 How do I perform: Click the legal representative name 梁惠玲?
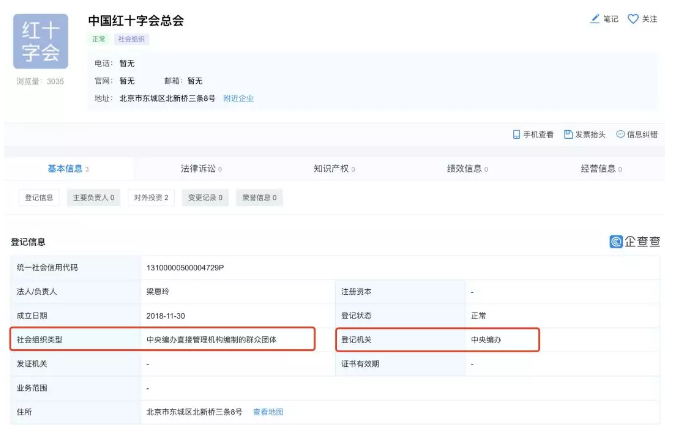[158, 292]
